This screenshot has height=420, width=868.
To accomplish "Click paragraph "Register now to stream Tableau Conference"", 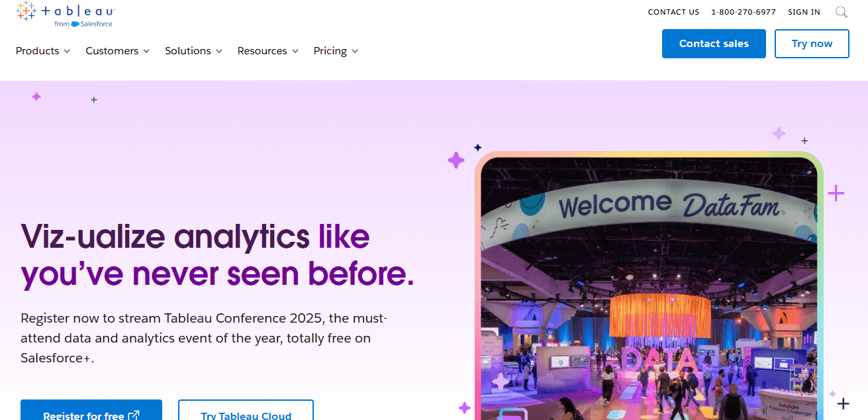I will (x=204, y=338).
